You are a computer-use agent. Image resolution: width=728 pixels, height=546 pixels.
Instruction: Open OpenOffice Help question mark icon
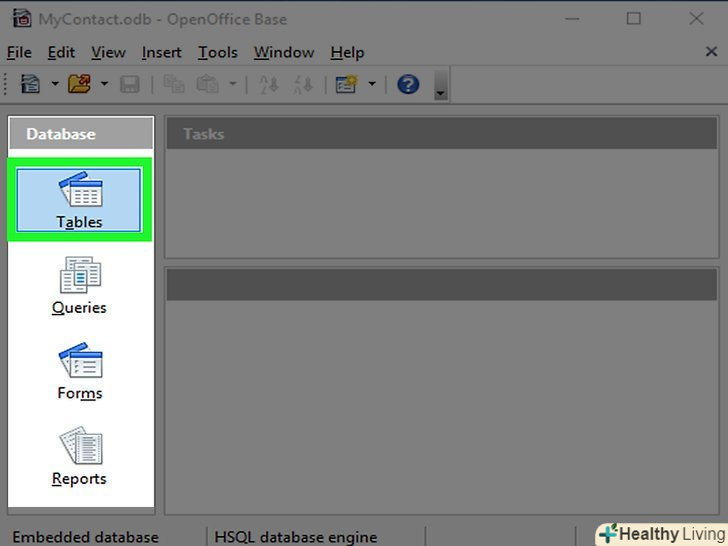408,84
